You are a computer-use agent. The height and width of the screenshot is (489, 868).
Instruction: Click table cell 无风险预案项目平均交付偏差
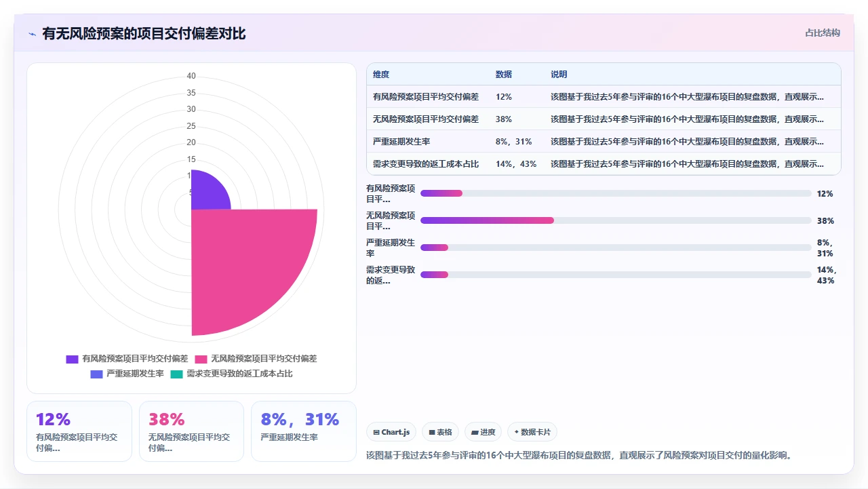click(x=426, y=119)
